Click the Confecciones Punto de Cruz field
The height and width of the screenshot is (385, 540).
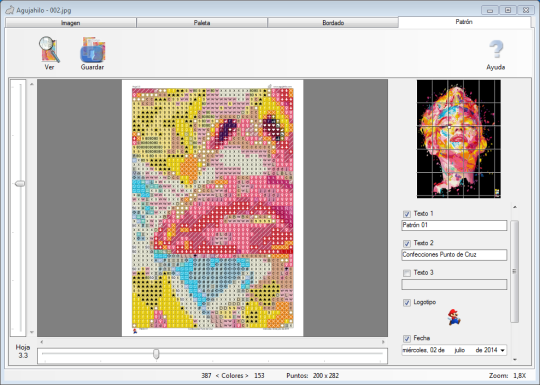tap(454, 255)
